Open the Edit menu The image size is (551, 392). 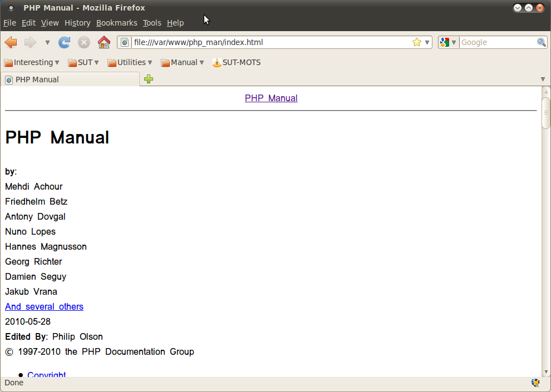pos(28,23)
